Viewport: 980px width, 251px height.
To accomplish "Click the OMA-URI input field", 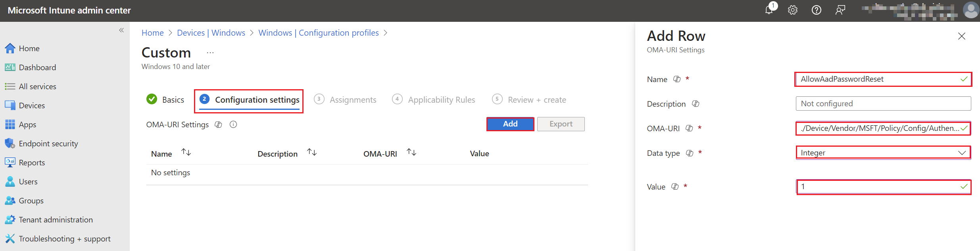I will [884, 128].
